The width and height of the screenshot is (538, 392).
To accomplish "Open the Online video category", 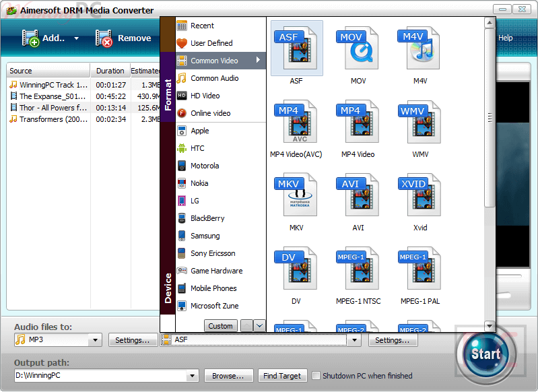I will [221, 113].
